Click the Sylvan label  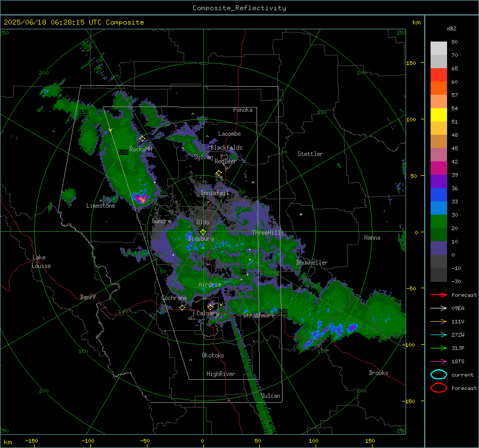pos(203,157)
